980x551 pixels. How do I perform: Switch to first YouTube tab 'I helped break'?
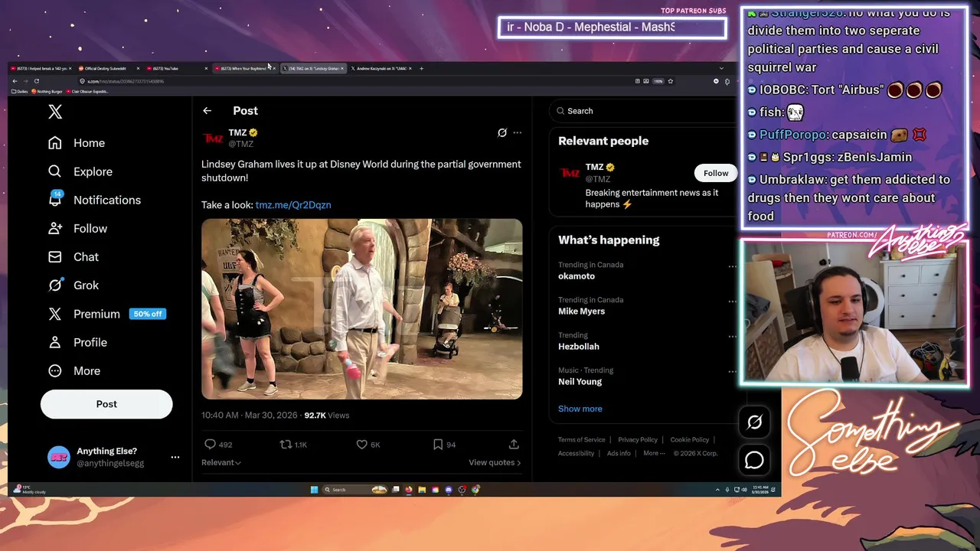coord(40,68)
